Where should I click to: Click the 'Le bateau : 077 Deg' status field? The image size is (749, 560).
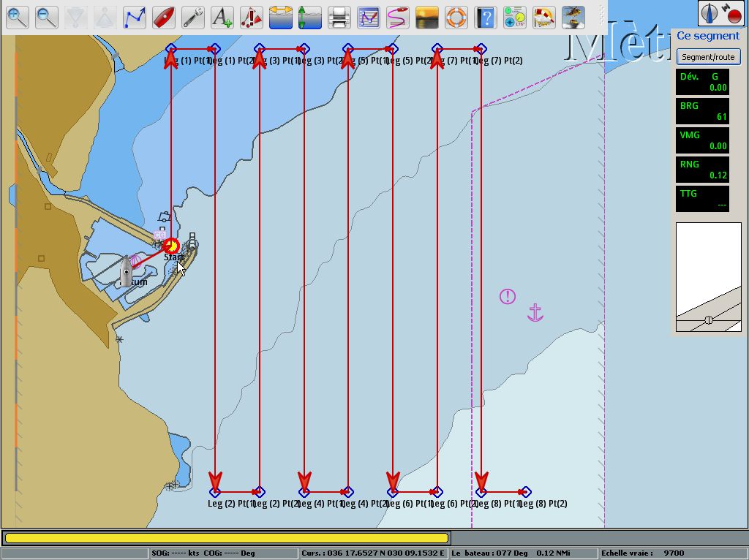tap(523, 553)
